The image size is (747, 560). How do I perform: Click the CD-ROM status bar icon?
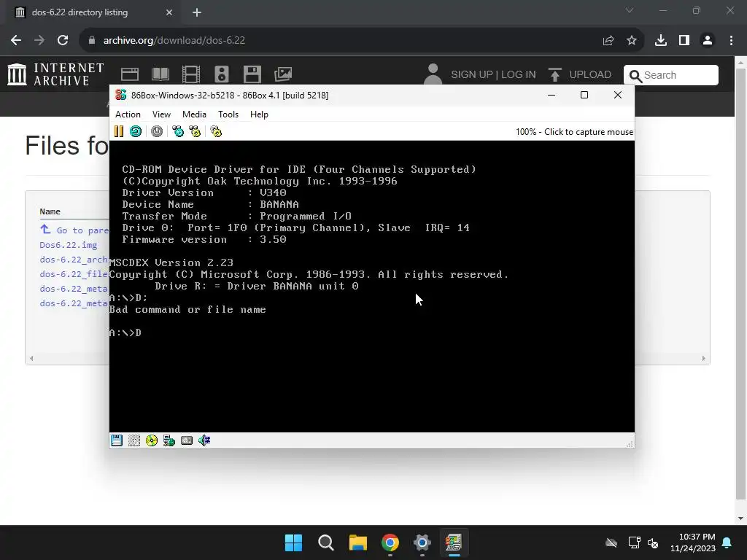click(152, 440)
